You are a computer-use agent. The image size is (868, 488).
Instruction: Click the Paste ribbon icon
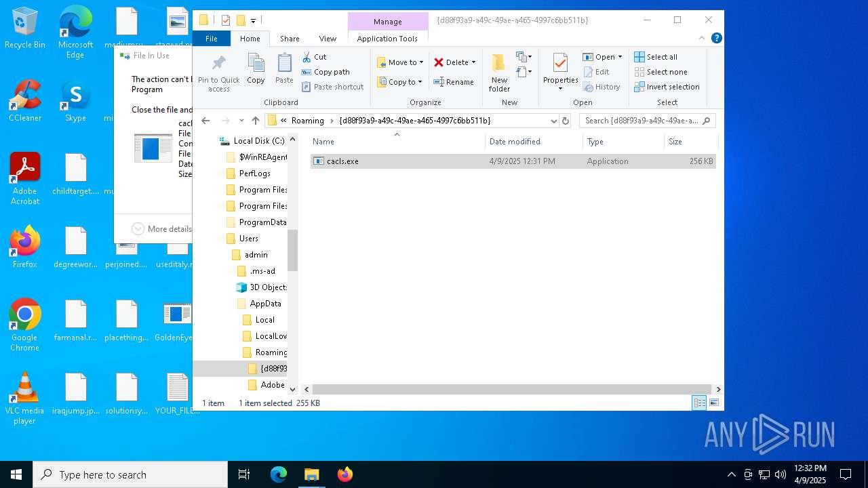[284, 69]
